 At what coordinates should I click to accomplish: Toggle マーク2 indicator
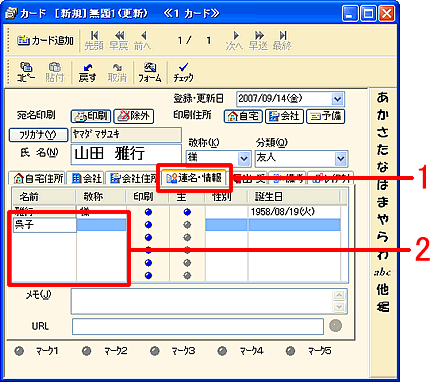click(x=87, y=351)
